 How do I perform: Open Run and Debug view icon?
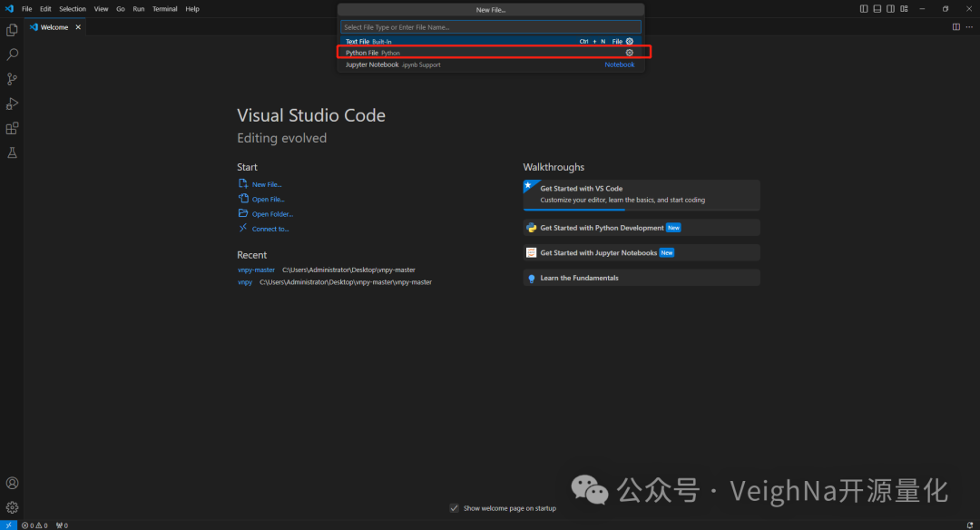(12, 103)
